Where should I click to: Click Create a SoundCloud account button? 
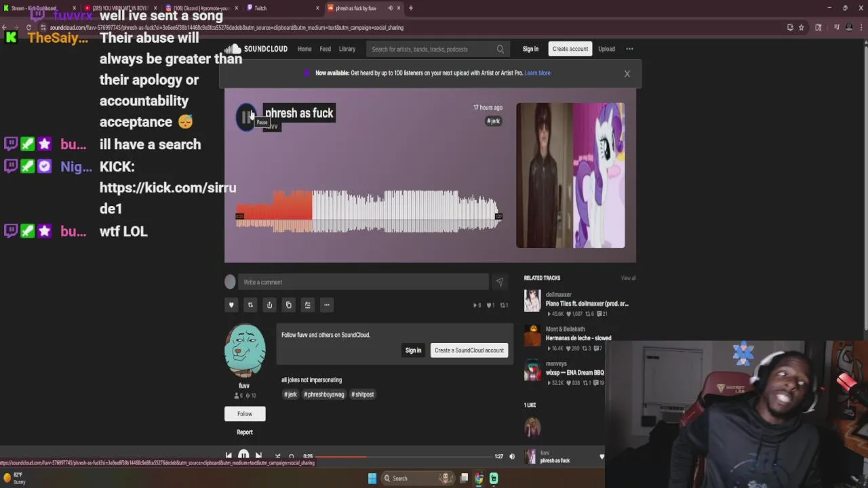469,350
